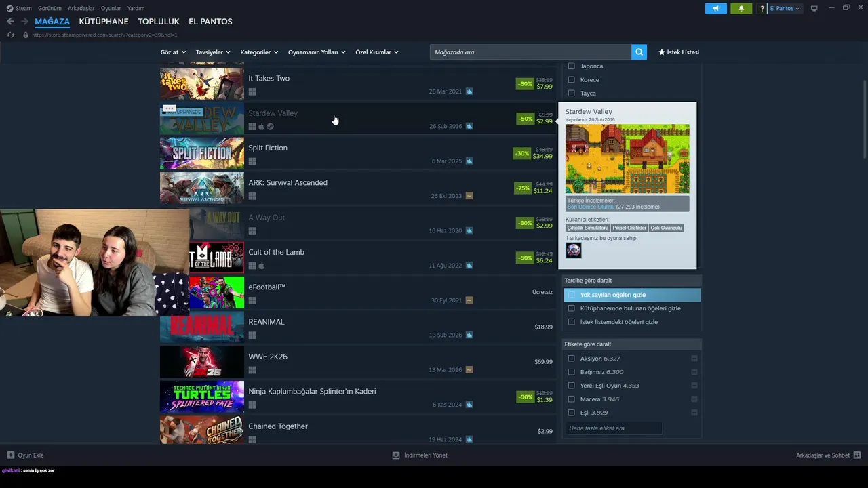
Task: Open the blue announcements megaphone button
Action: (715, 8)
